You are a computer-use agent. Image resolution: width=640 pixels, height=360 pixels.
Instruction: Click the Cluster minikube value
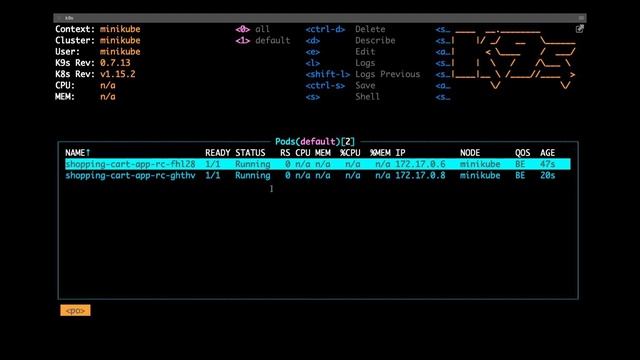point(120,40)
